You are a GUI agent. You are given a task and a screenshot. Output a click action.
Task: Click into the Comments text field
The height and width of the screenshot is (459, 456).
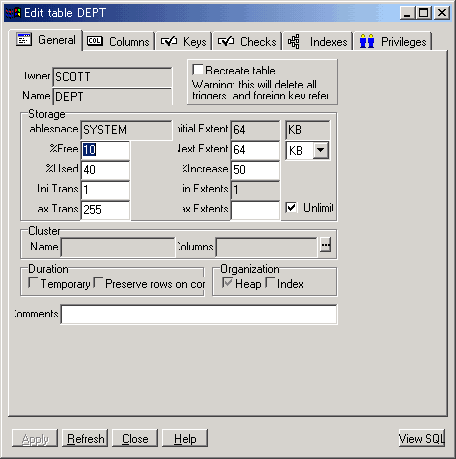(199, 314)
